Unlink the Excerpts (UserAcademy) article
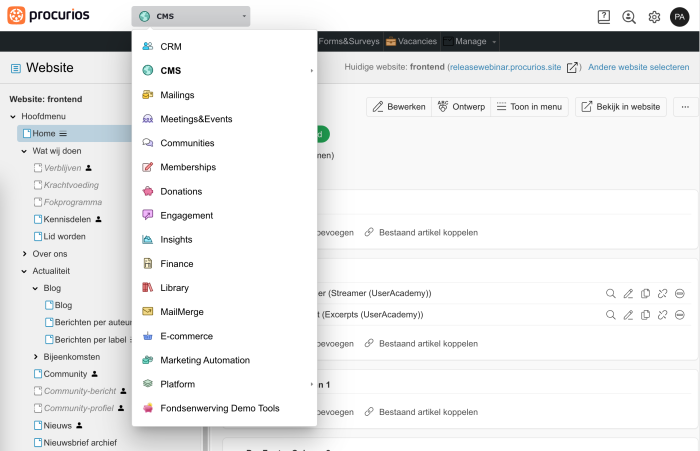The image size is (700, 451). (x=662, y=315)
